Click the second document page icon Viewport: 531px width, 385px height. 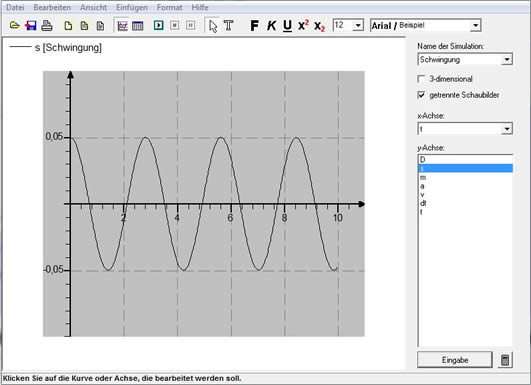point(84,26)
